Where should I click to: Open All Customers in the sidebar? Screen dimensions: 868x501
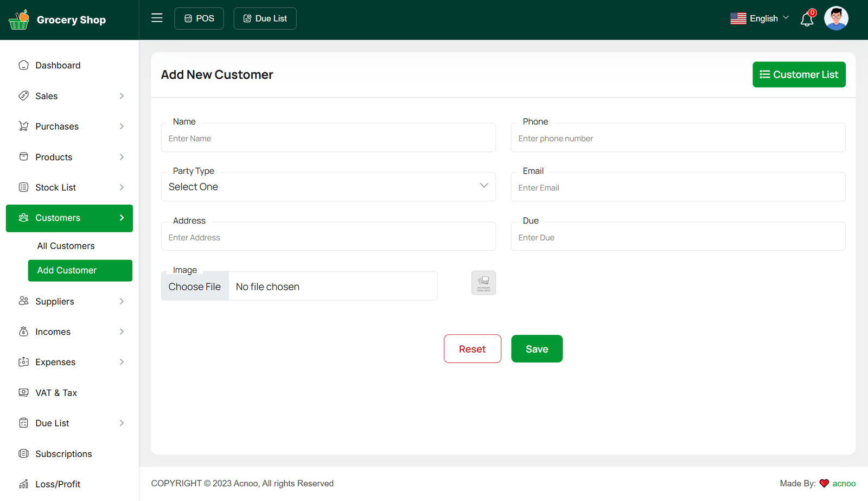66,246
